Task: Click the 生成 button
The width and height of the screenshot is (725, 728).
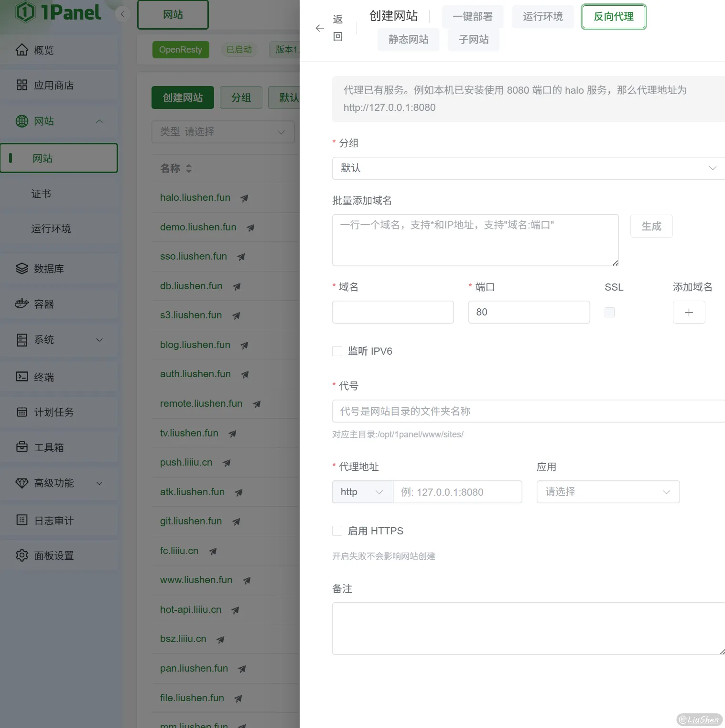Action: (651, 226)
